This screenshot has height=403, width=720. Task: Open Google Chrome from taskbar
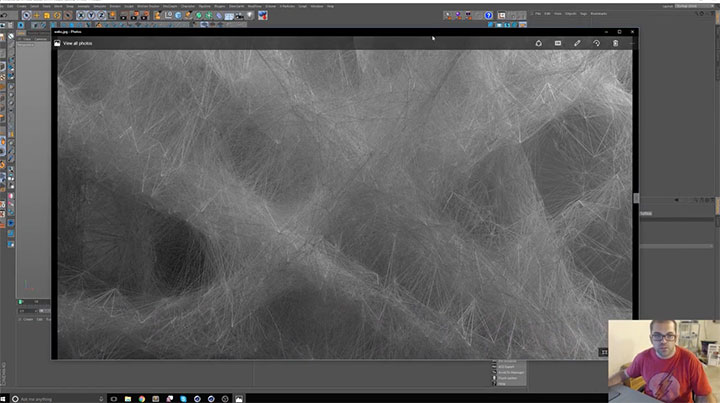point(141,399)
